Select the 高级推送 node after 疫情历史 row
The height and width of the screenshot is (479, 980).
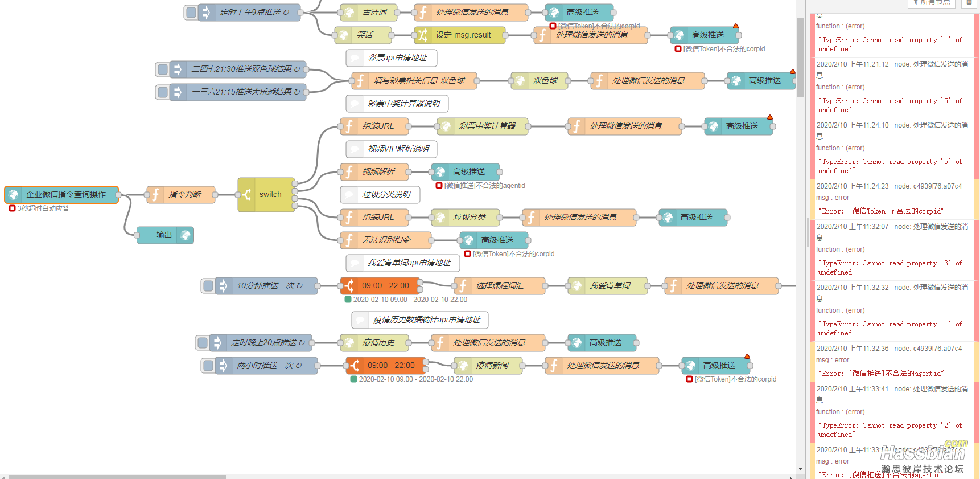602,342
